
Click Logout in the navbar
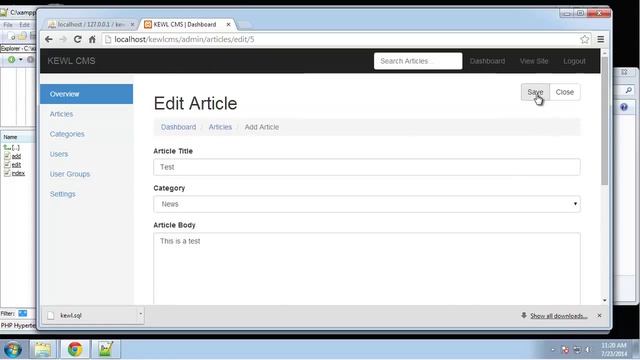[574, 61]
